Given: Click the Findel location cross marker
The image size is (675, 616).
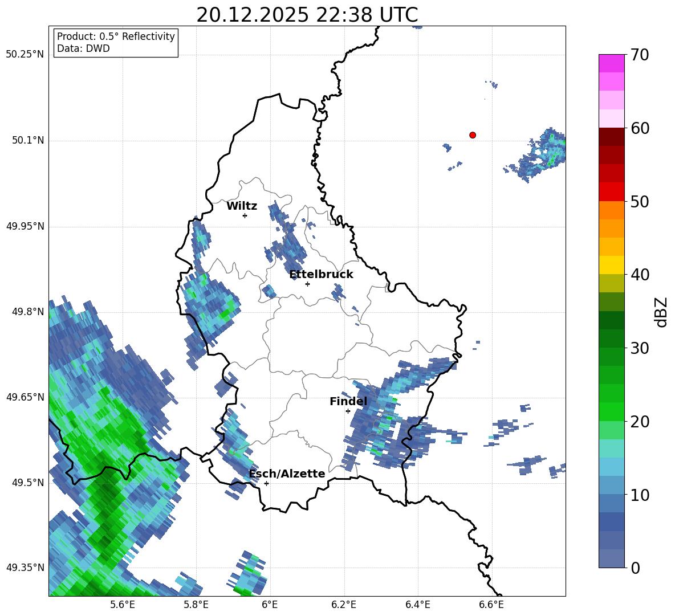Looking at the screenshot, I should [x=348, y=411].
